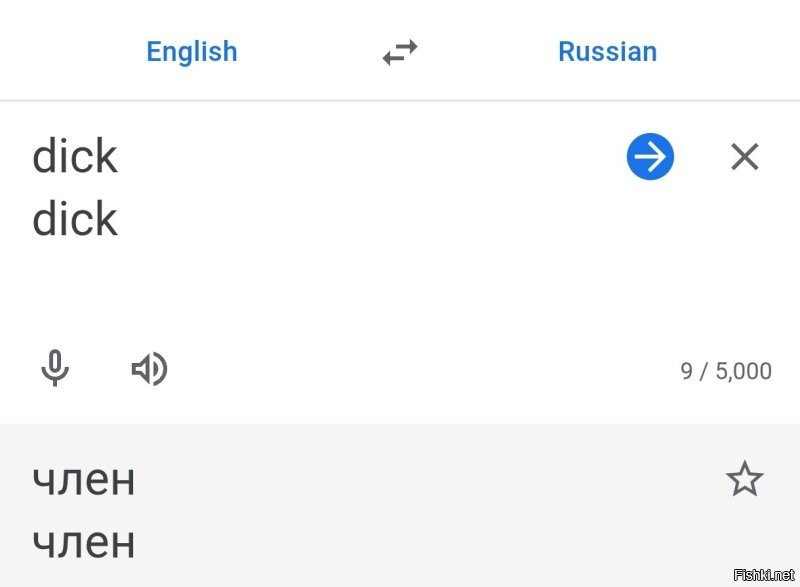Change source language by clicking 'English'

coord(191,51)
